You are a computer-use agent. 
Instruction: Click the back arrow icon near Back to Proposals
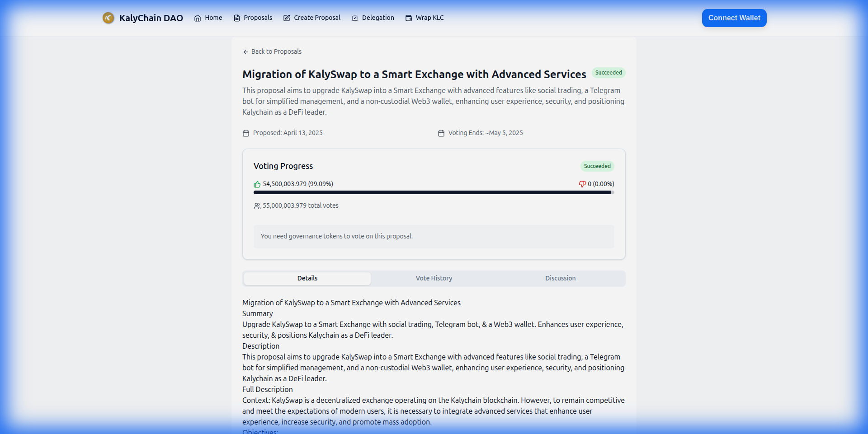[245, 51]
